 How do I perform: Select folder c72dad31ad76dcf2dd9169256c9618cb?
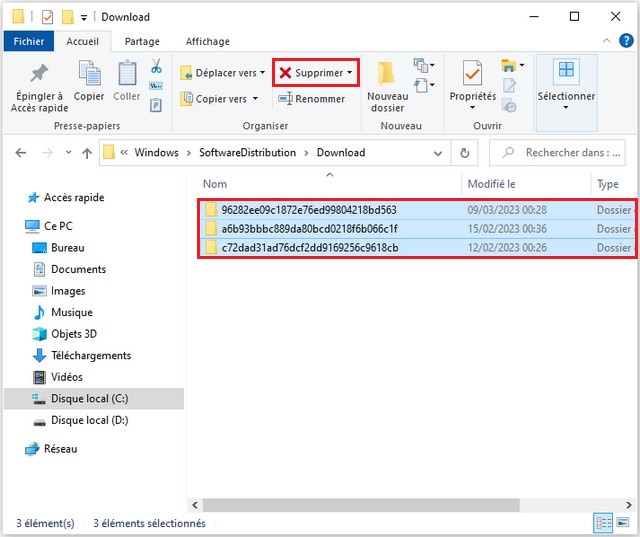tap(416, 247)
